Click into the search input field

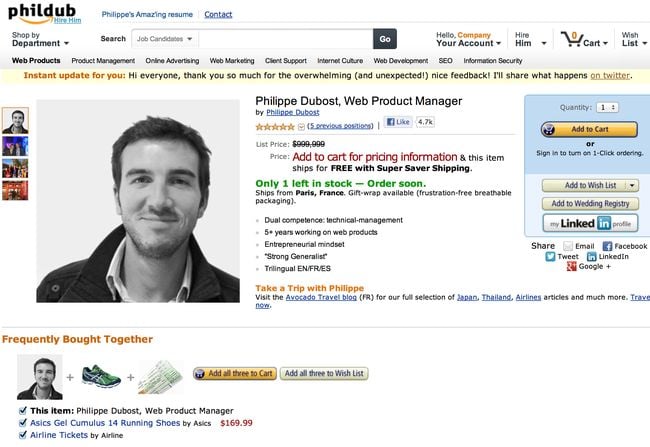click(x=285, y=39)
